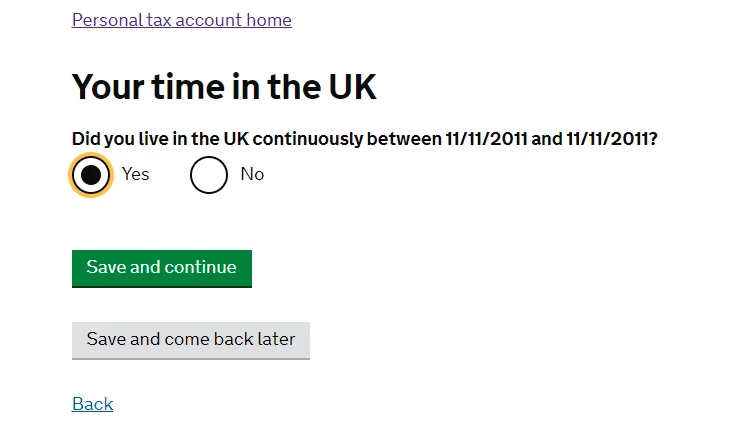The image size is (730, 435).
Task: Click the UK continuous residence question text
Action: pos(364,139)
